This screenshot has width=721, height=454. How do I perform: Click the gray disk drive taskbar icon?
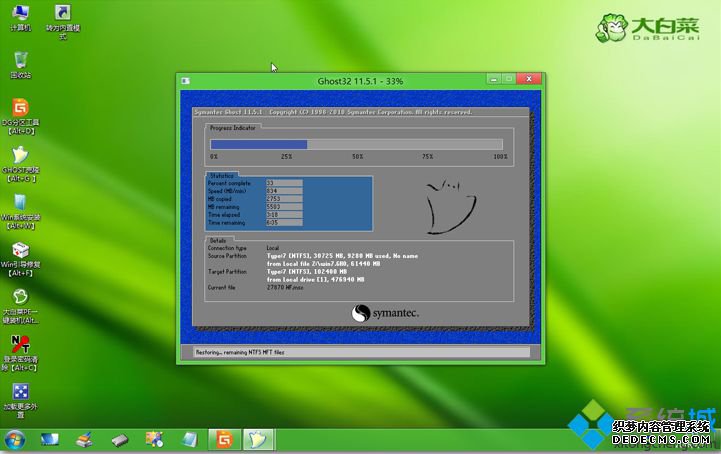[x=120, y=441]
